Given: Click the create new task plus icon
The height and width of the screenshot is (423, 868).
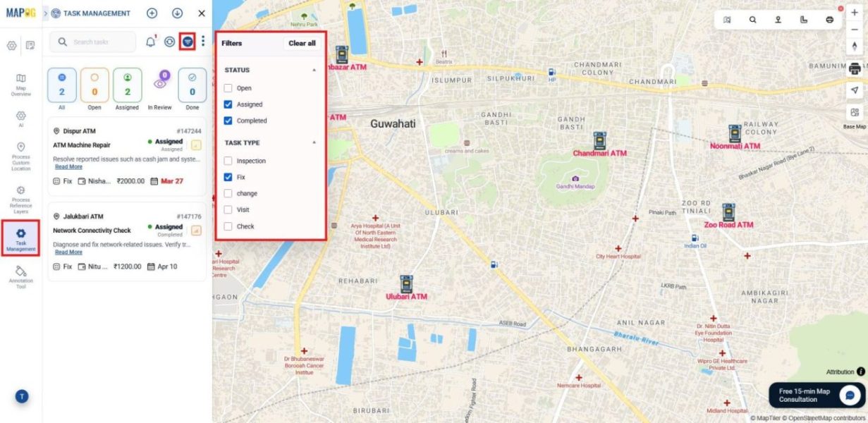Looking at the screenshot, I should tap(152, 13).
